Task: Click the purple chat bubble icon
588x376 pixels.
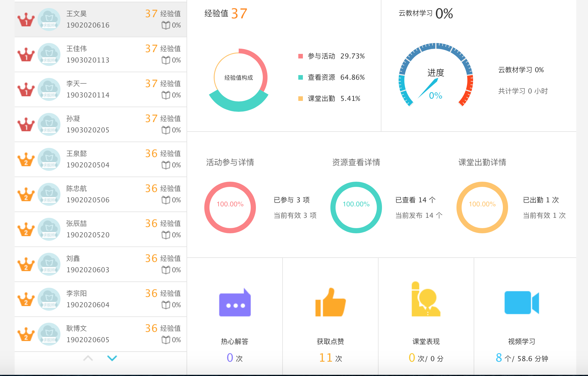Action: (235, 303)
